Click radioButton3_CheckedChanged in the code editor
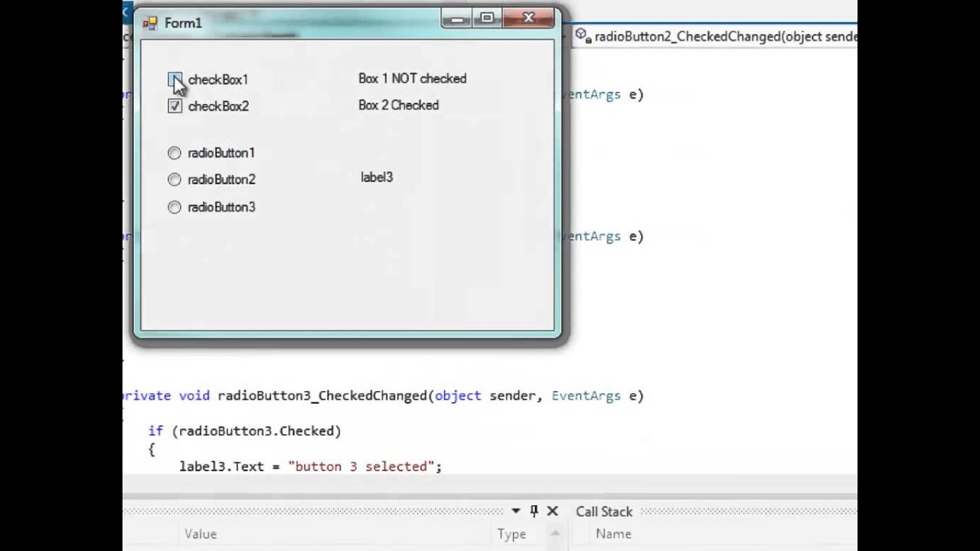980x551 pixels. pyautogui.click(x=322, y=396)
